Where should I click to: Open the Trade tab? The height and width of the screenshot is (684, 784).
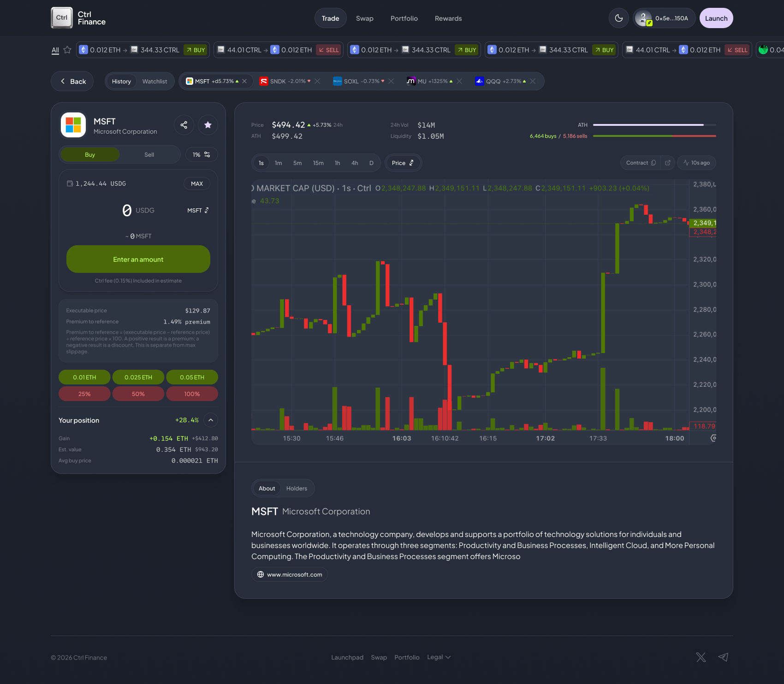coord(330,18)
